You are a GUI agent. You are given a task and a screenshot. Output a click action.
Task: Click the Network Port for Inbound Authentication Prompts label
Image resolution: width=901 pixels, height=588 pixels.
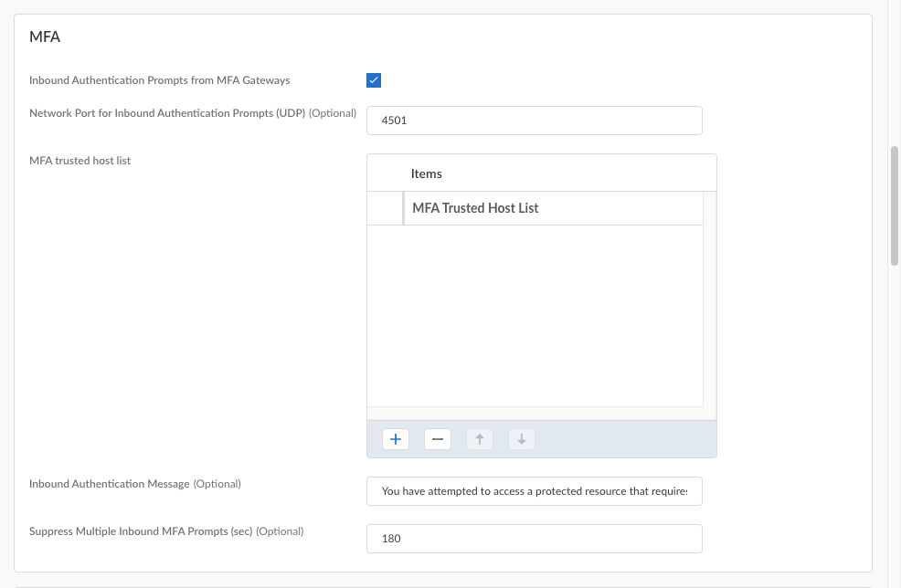pyautogui.click(x=168, y=113)
